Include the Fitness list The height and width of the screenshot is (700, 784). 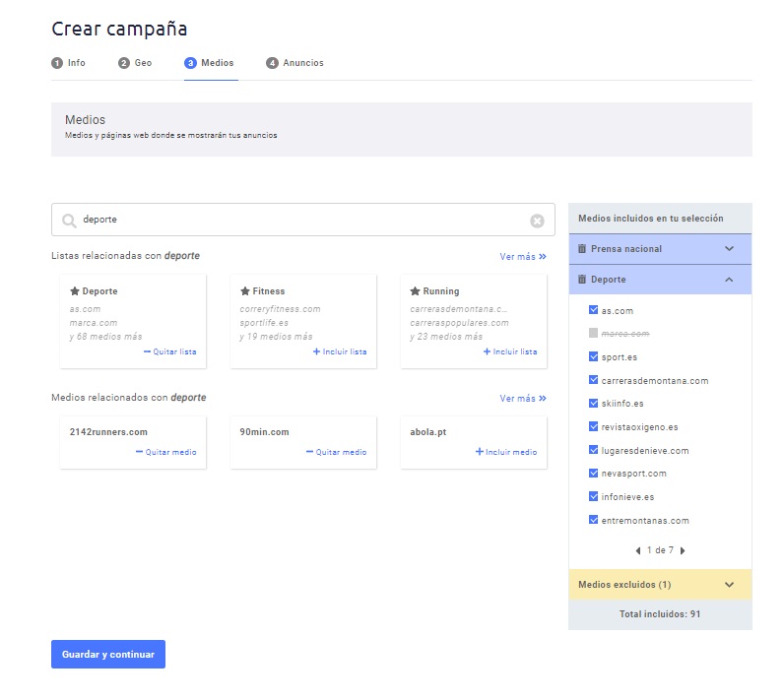[340, 351]
